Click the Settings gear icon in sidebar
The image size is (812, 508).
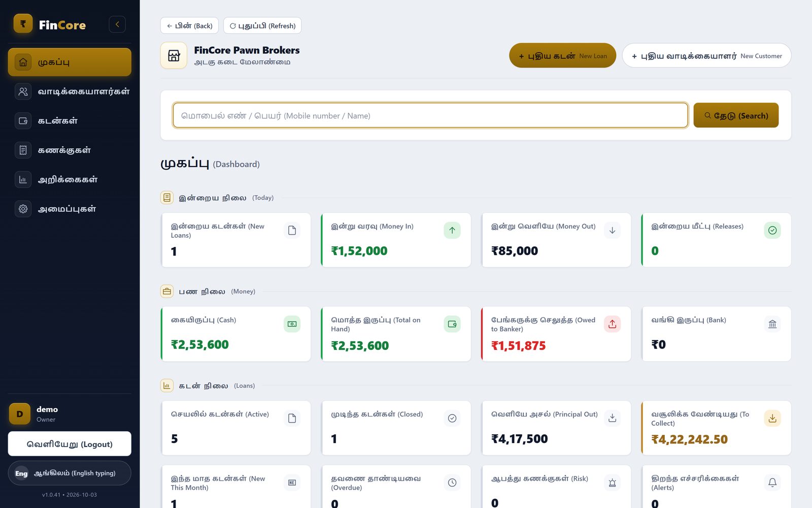tap(23, 209)
